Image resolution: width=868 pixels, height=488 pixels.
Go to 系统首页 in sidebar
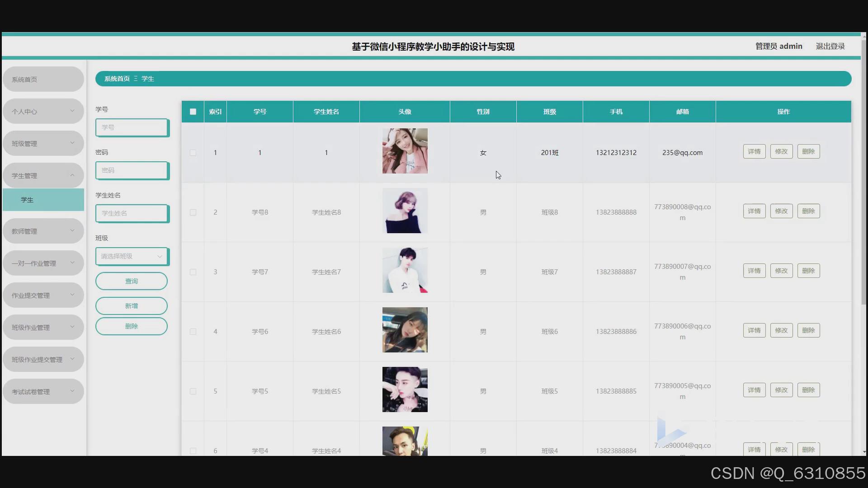pyautogui.click(x=43, y=80)
